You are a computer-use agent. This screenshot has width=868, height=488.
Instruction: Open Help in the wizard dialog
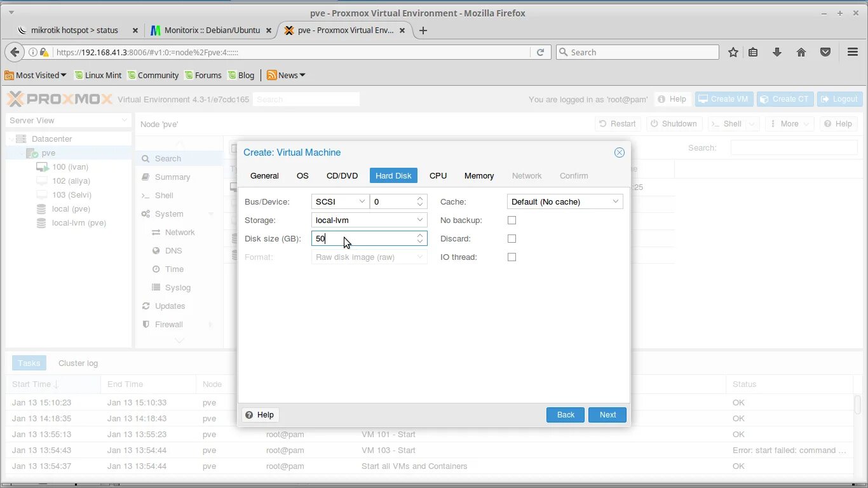(x=260, y=414)
